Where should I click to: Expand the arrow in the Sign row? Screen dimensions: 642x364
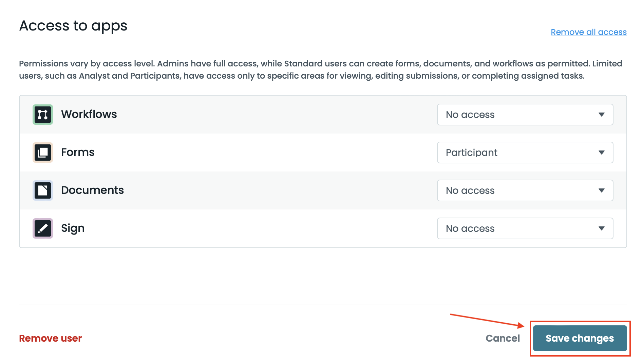pyautogui.click(x=602, y=228)
